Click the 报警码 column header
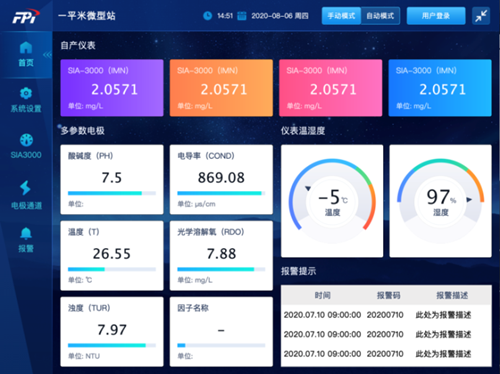Image resolution: width=500 pixels, height=374 pixels. 388,295
